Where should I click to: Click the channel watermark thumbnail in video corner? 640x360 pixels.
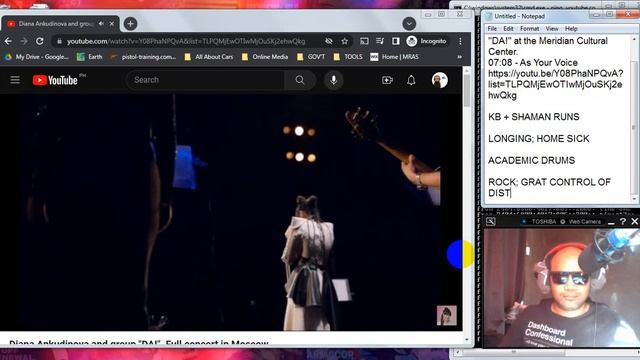pyautogui.click(x=447, y=315)
